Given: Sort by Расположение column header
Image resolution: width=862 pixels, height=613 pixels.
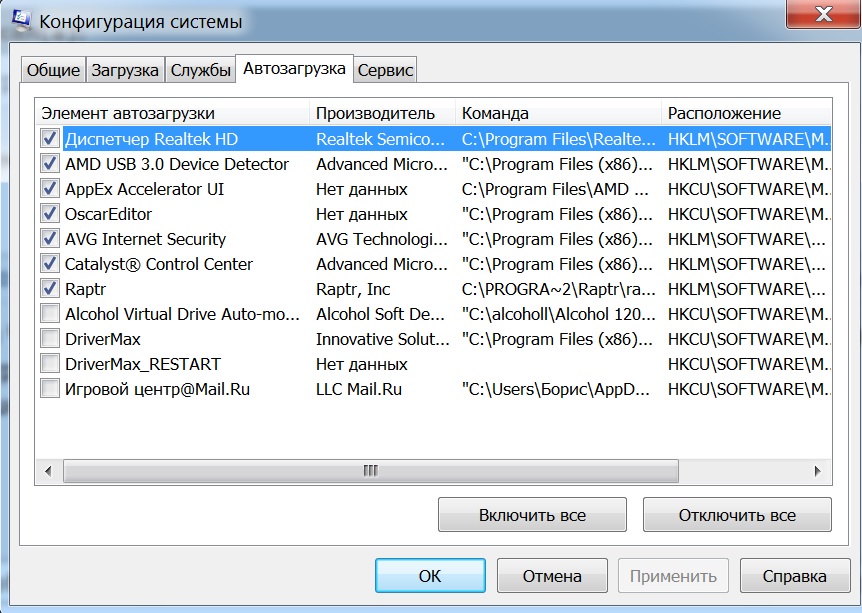Looking at the screenshot, I should [747, 113].
